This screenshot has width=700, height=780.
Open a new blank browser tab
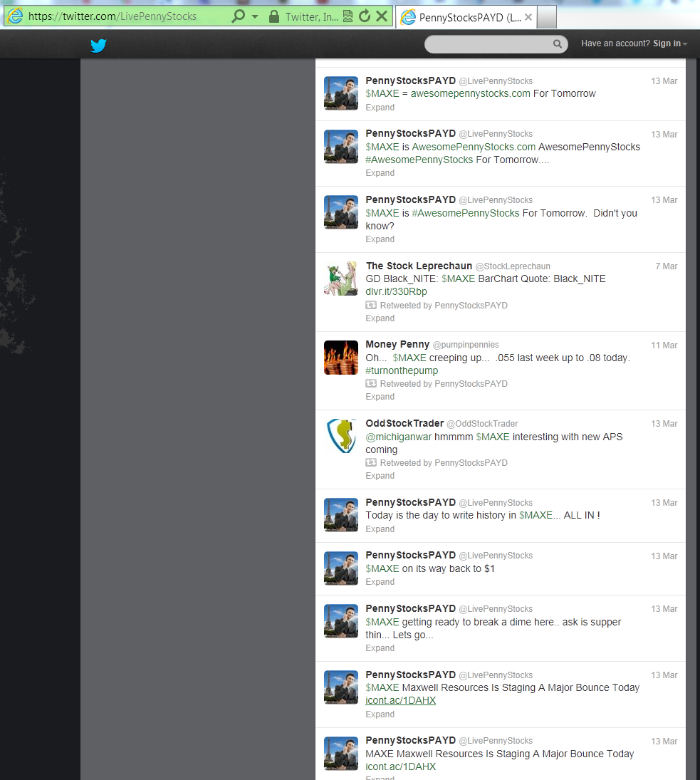[546, 17]
